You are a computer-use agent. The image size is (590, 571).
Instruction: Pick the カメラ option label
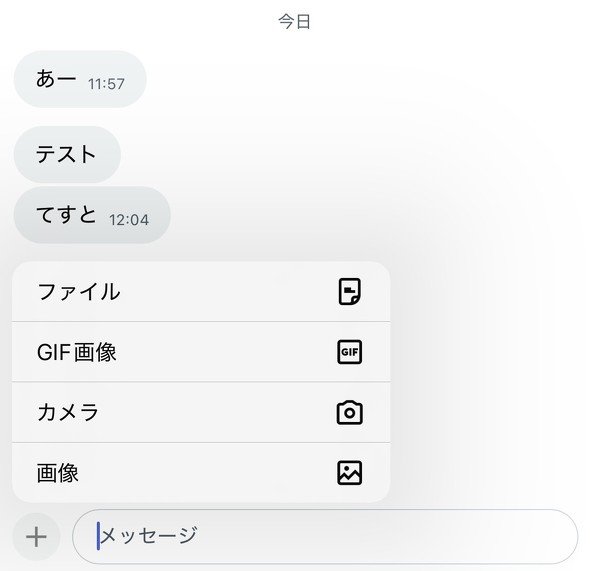(68, 412)
